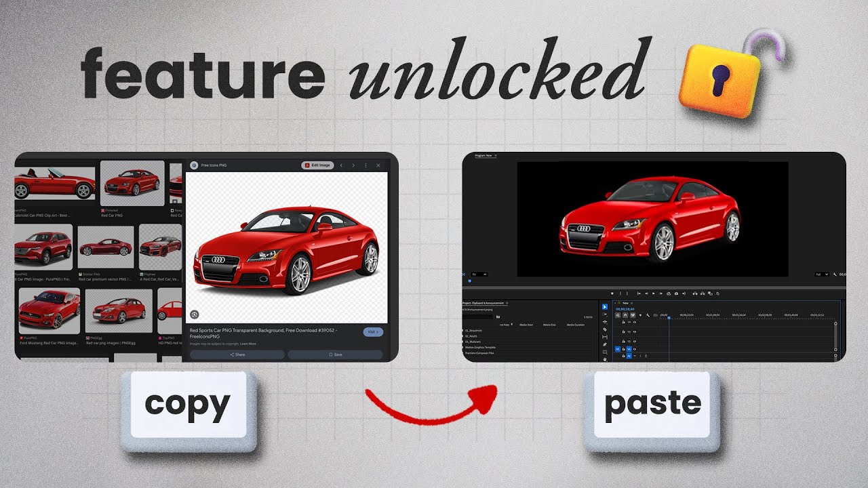Viewport: 868px width, 488px height.
Task: Toggle snap in timeline
Action: [626, 315]
